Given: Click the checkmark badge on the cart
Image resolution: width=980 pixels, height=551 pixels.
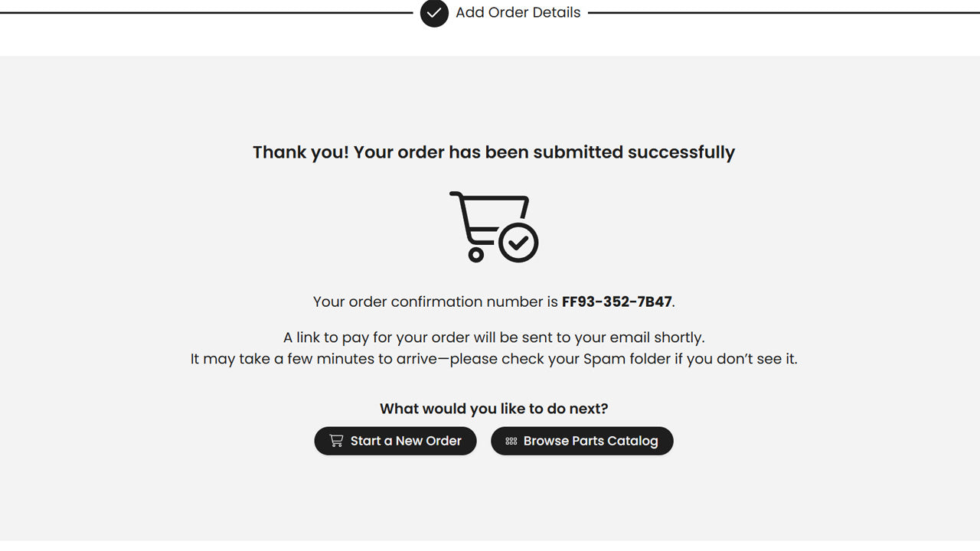Looking at the screenshot, I should [518, 243].
